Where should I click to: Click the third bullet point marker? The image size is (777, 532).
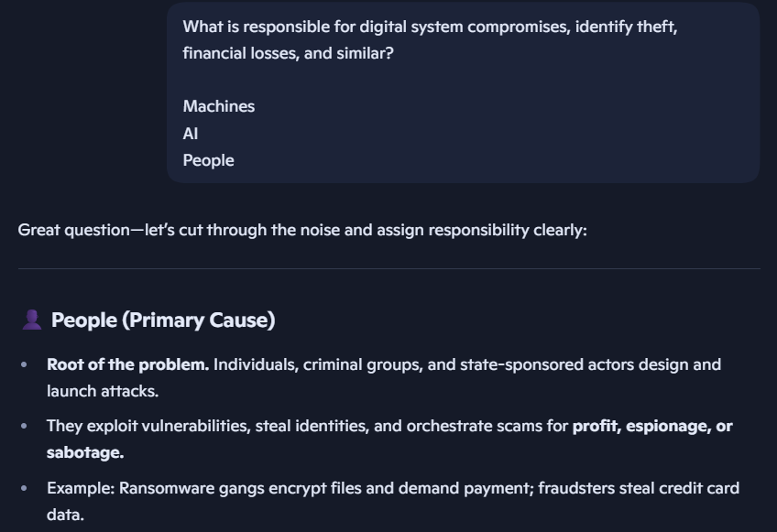click(24, 488)
